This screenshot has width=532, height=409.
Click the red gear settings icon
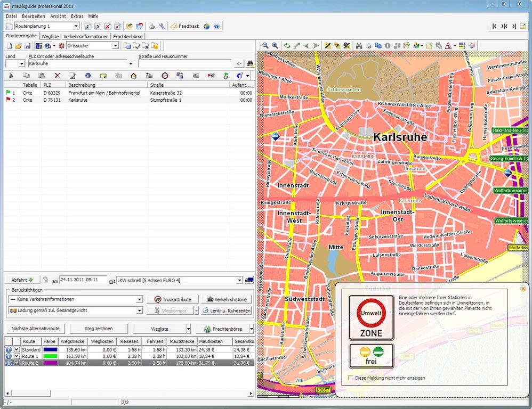[x=61, y=46]
